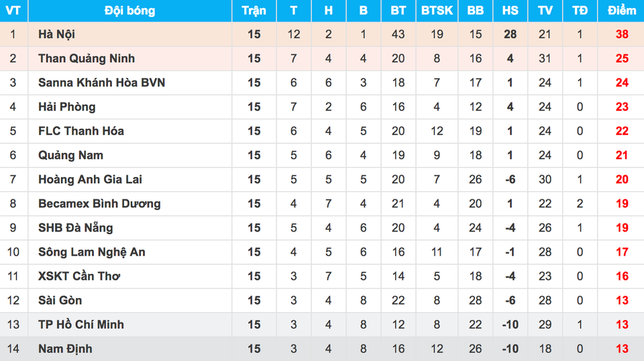Screen dimensions: 644x361
Task: Select the Trận column header
Action: pos(254,11)
